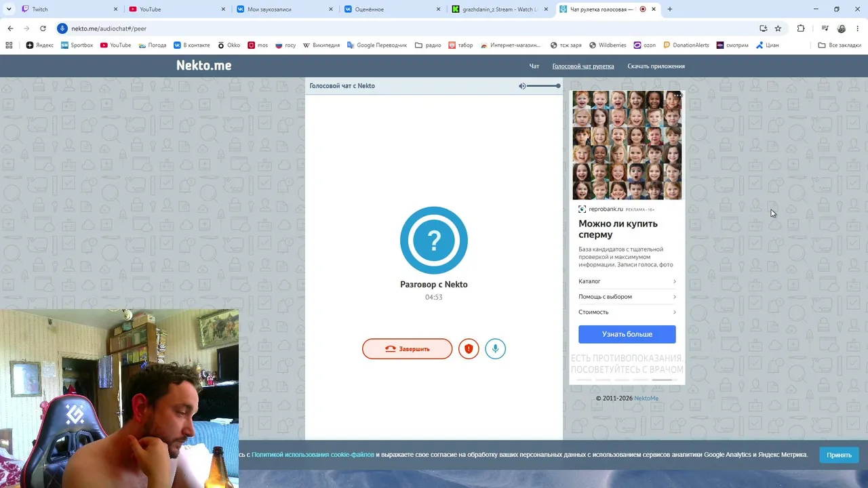Viewport: 868px width, 488px height.
Task: Open the Политикой использования cookie-файлов link
Action: pos(313,455)
